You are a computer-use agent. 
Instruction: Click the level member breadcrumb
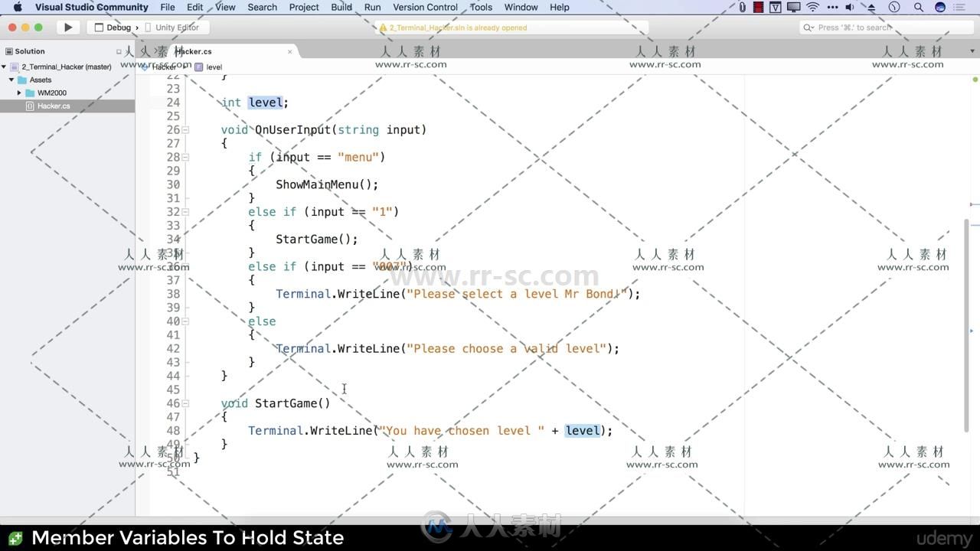(214, 67)
